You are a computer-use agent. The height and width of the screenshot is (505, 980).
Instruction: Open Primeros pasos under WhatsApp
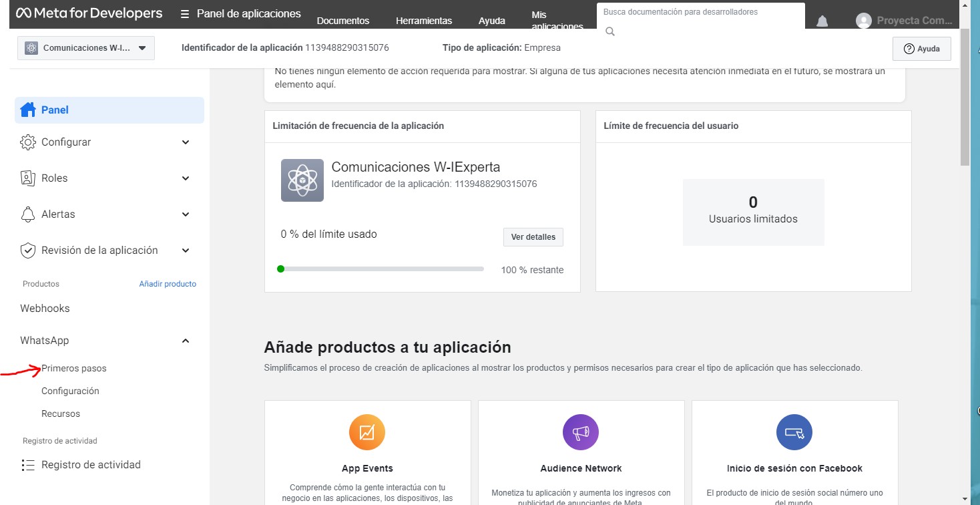(x=74, y=369)
